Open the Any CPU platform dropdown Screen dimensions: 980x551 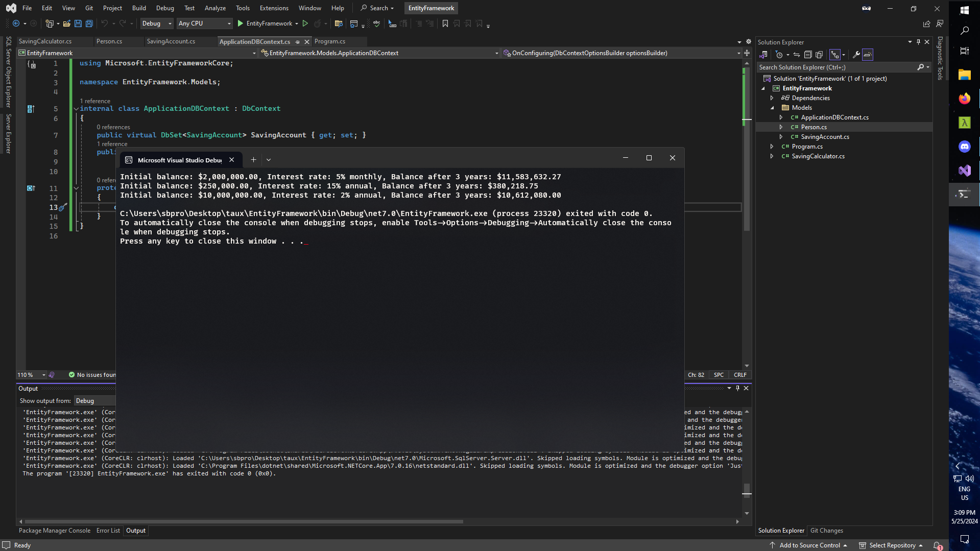pyautogui.click(x=204, y=23)
